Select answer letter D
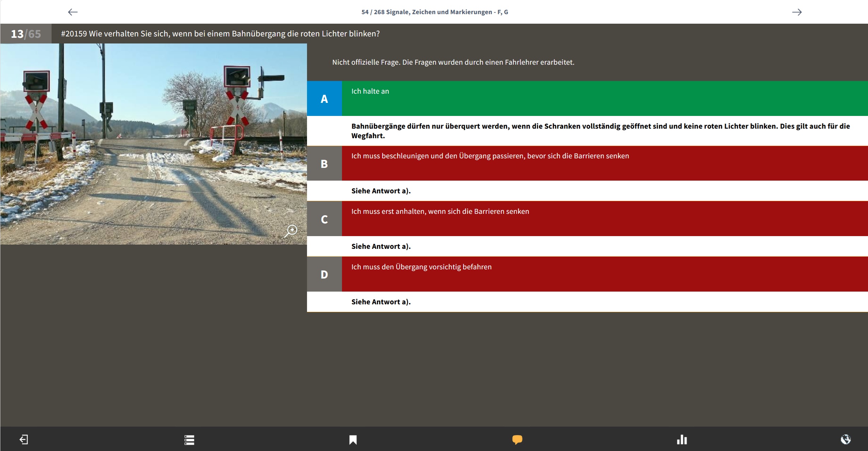This screenshot has width=868, height=451. pyautogui.click(x=324, y=274)
